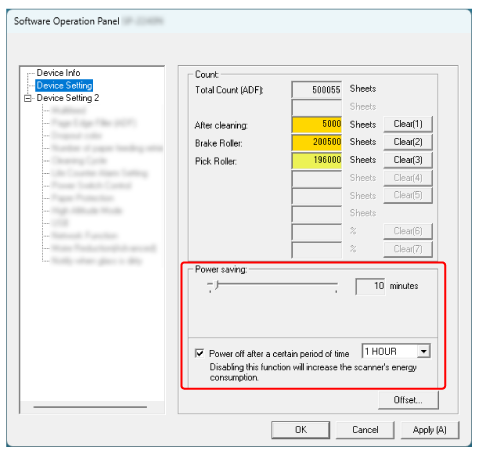
Task: Click the Total Count (ADF) value field
Action: point(317,90)
